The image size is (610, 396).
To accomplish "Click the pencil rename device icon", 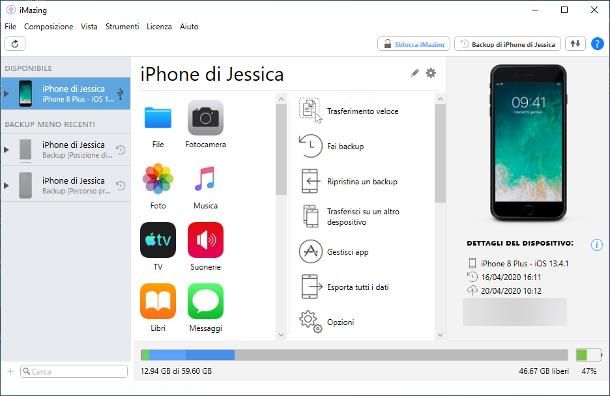I will (x=415, y=73).
